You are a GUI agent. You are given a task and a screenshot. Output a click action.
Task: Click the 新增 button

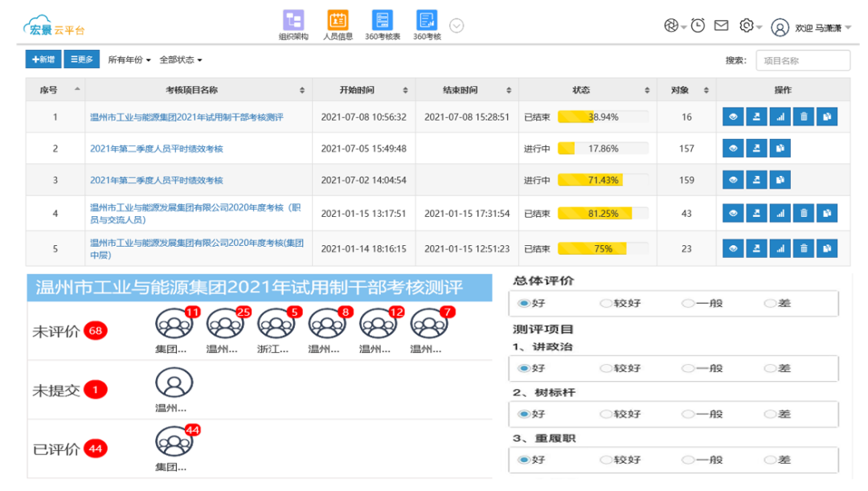point(43,59)
